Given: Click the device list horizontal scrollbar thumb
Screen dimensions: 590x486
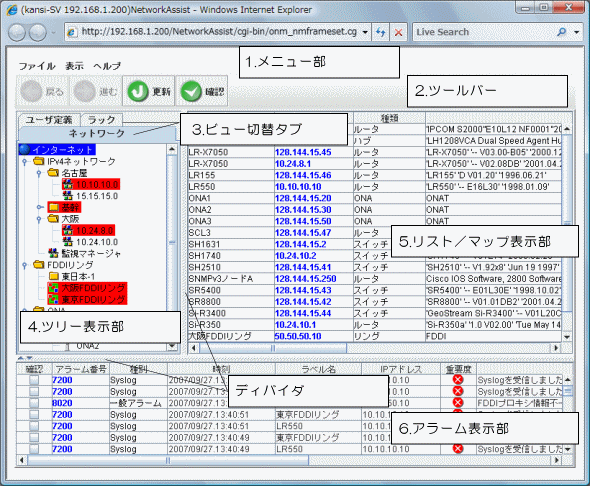Looking at the screenshot, I should (273, 348).
